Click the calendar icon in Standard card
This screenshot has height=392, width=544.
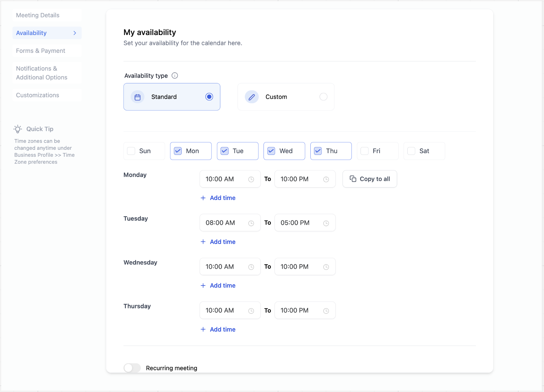tap(138, 97)
